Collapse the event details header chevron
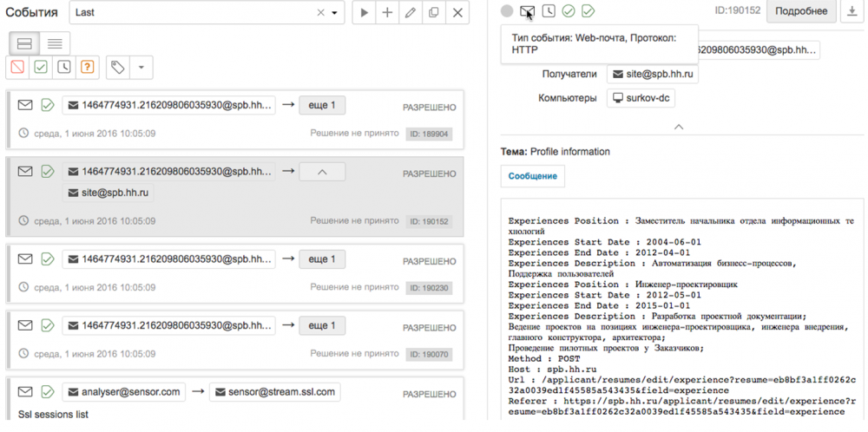The width and height of the screenshot is (868, 432). coord(679,127)
